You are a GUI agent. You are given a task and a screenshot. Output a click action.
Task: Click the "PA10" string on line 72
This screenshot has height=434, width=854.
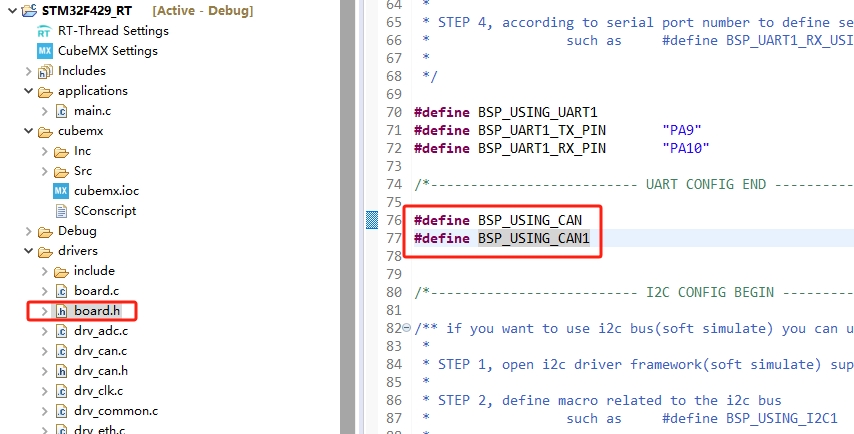tap(686, 148)
